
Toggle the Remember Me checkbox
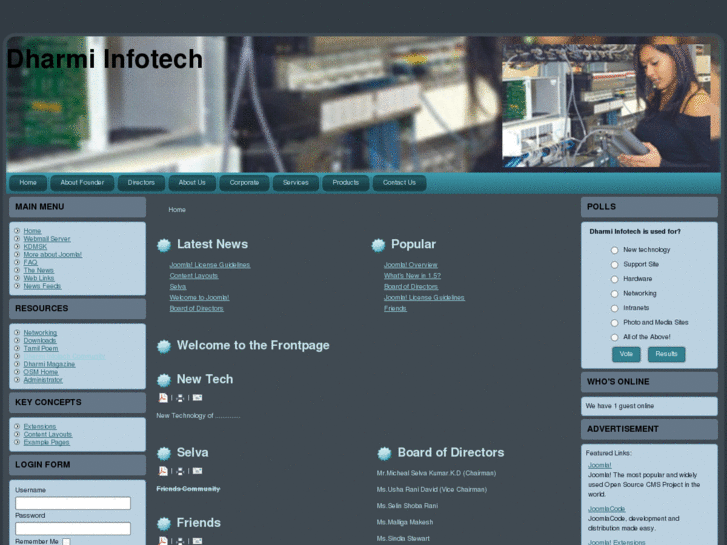coord(66,541)
